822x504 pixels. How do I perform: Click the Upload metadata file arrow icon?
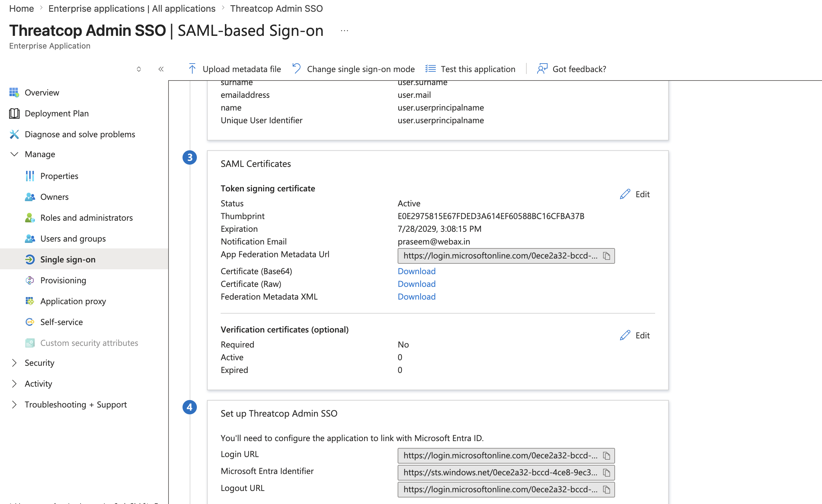(192, 69)
